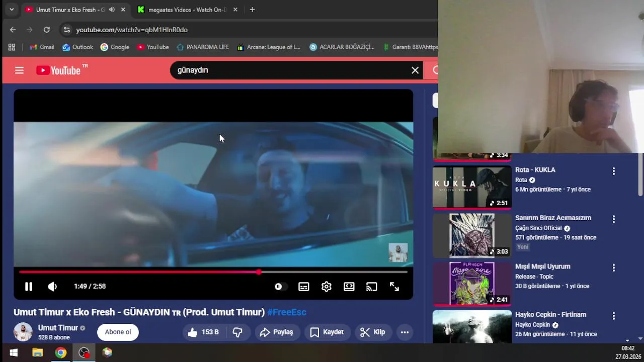This screenshot has width=644, height=362.
Task: Select the Umut Timur x Eko Fresh tab
Action: tap(70, 10)
